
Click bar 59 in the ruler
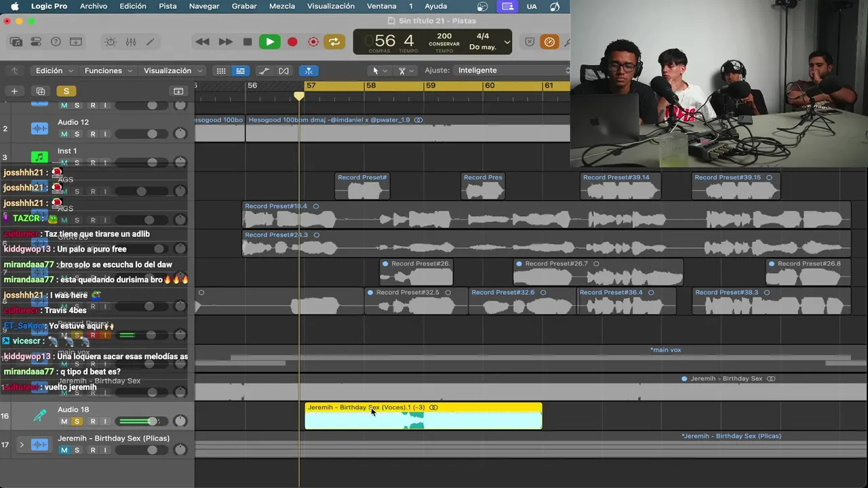click(431, 86)
